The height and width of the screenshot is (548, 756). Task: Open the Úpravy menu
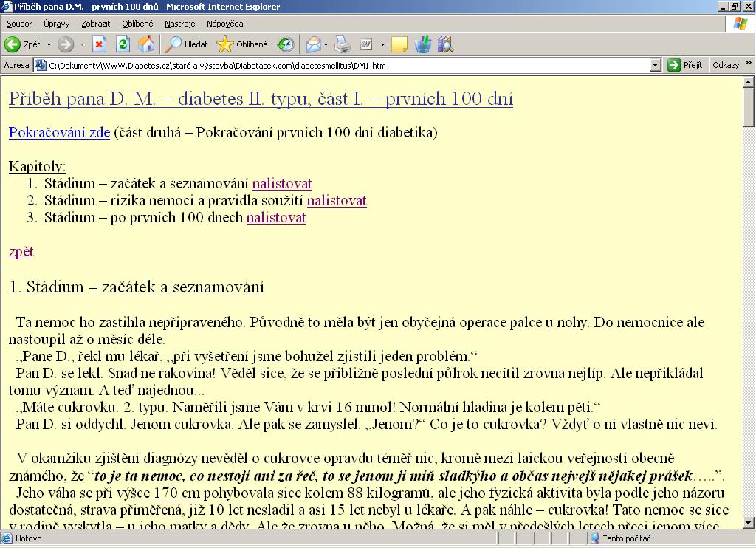56,24
